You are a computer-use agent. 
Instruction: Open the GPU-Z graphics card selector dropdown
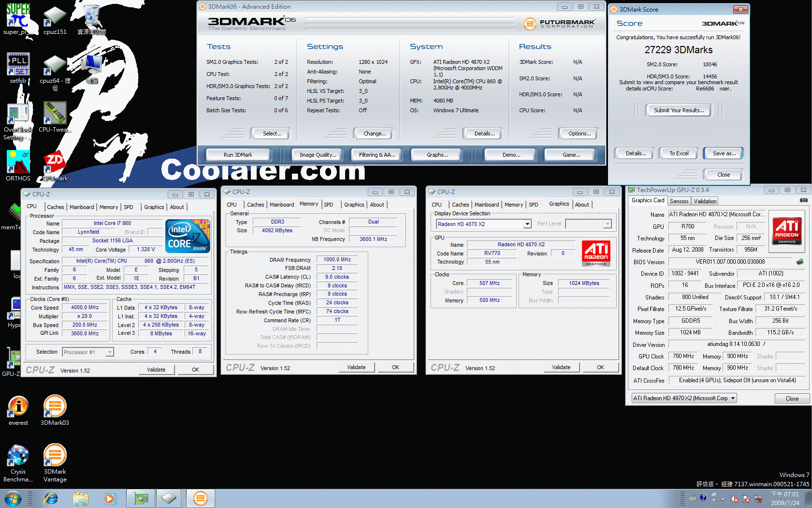pyautogui.click(x=684, y=398)
